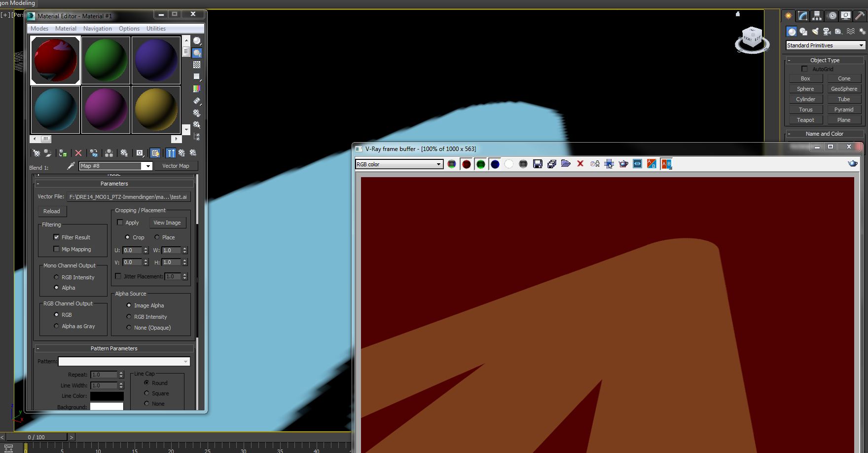Open the Modify tab in command panel
The width and height of the screenshot is (868, 453).
tap(803, 16)
